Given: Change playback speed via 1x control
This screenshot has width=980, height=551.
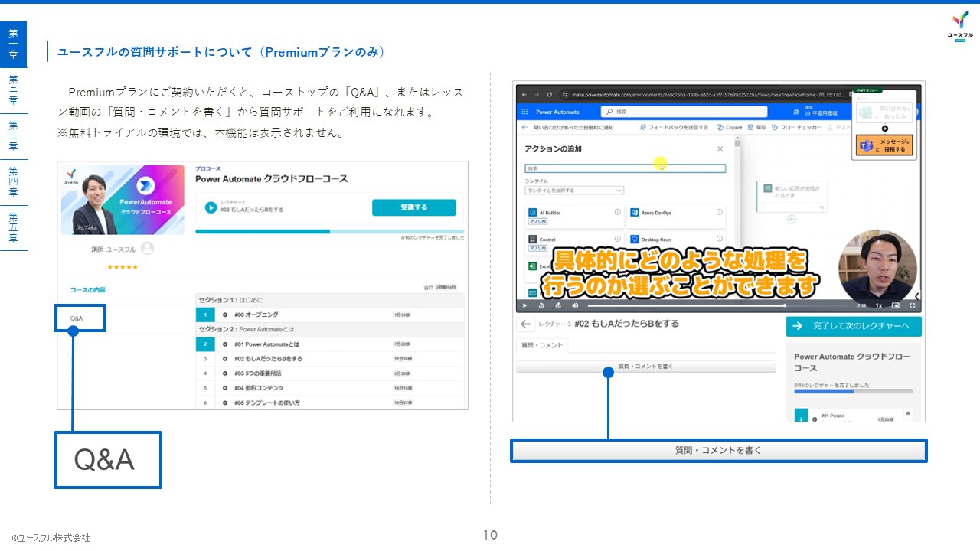Looking at the screenshot, I should (879, 305).
